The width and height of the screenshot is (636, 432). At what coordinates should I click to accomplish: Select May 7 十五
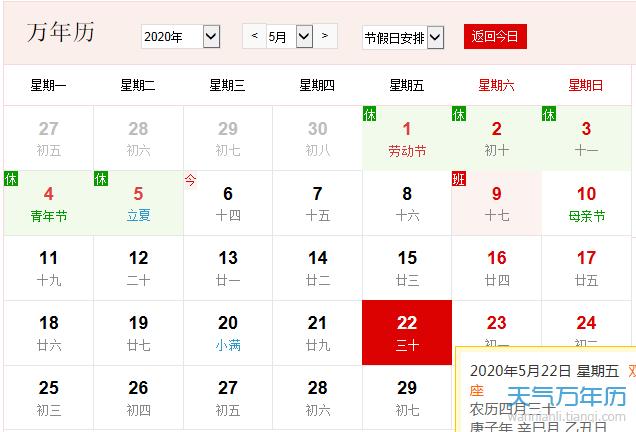(318, 203)
